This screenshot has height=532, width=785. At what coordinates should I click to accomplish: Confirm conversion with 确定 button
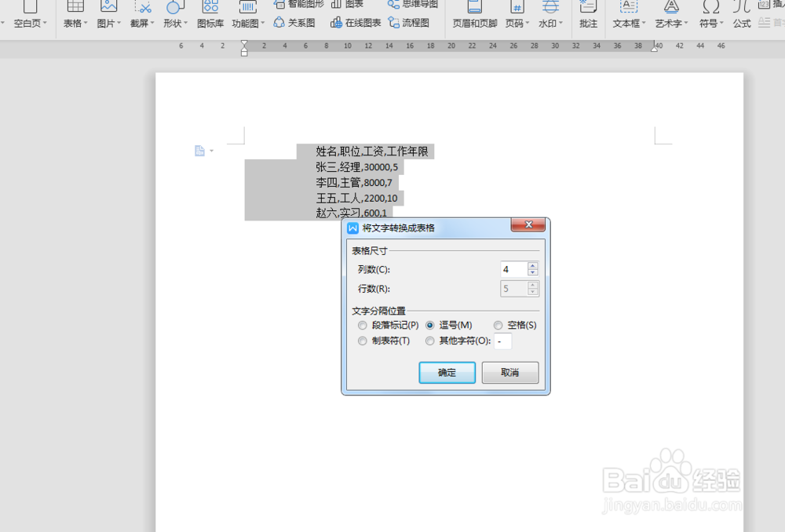(x=447, y=373)
